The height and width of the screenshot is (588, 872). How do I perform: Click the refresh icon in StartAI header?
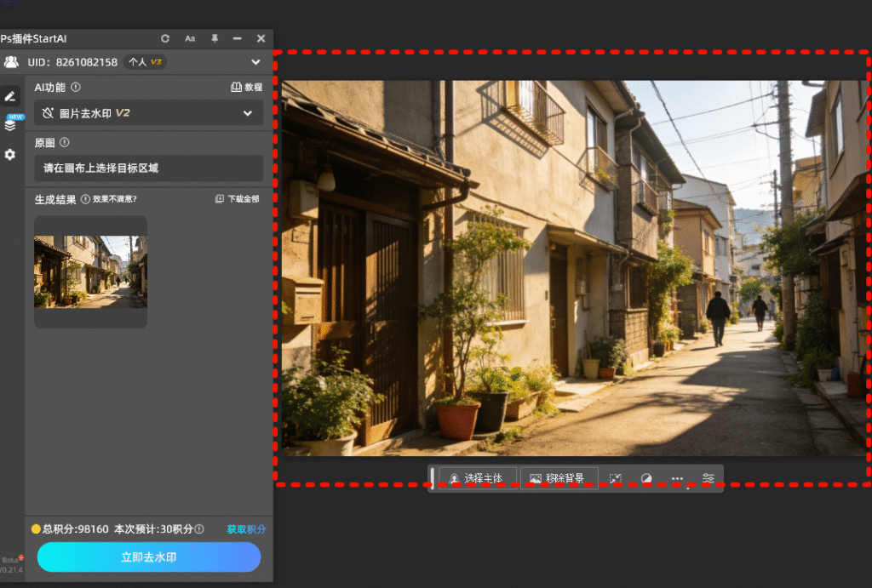[x=165, y=38]
